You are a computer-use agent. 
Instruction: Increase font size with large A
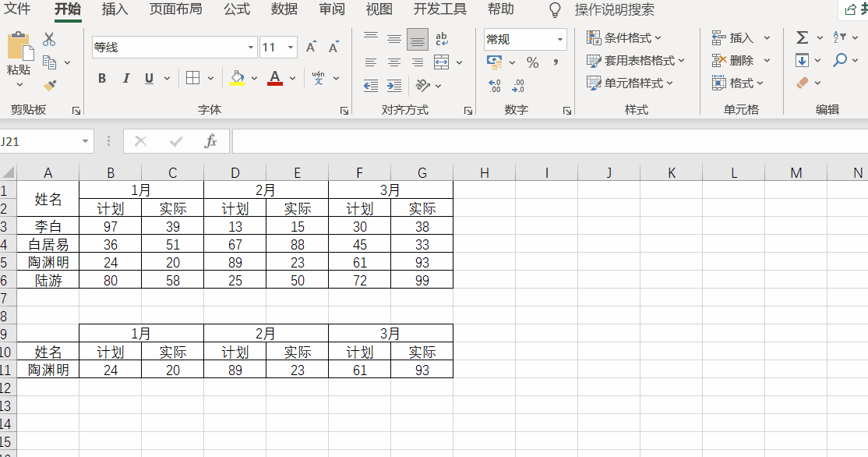click(312, 47)
